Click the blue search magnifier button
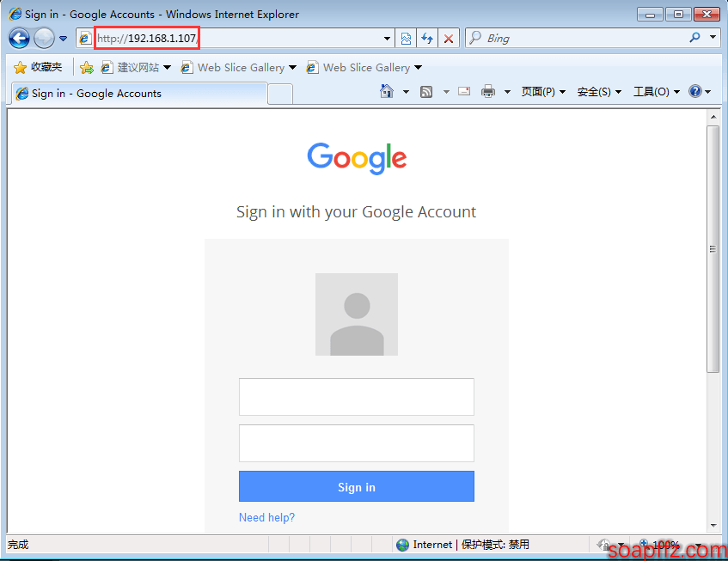Viewport: 728px width, 561px height. (694, 38)
